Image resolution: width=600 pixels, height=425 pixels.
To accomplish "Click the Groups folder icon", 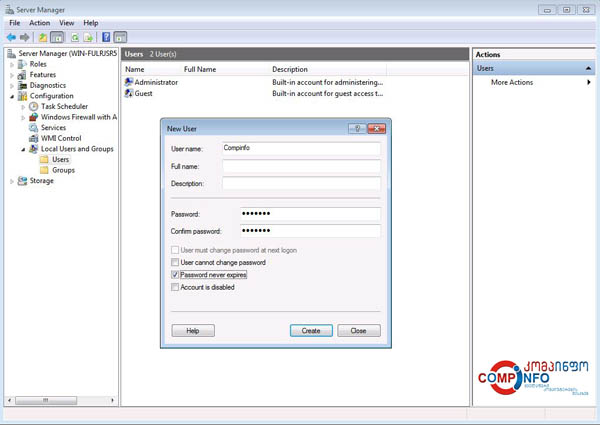I will pos(44,170).
